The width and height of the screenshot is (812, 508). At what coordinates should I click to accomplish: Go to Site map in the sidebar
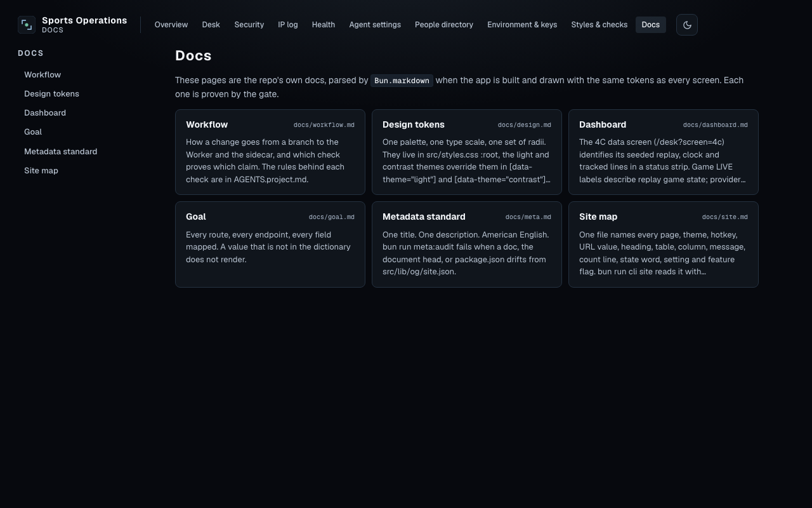[41, 171]
